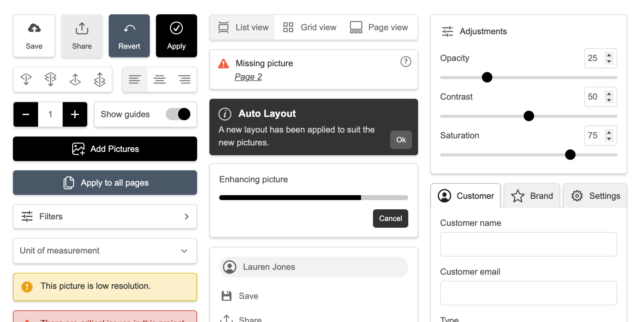Select the center text alignment icon
Screen dimensions: 644x322
pyautogui.click(x=160, y=79)
